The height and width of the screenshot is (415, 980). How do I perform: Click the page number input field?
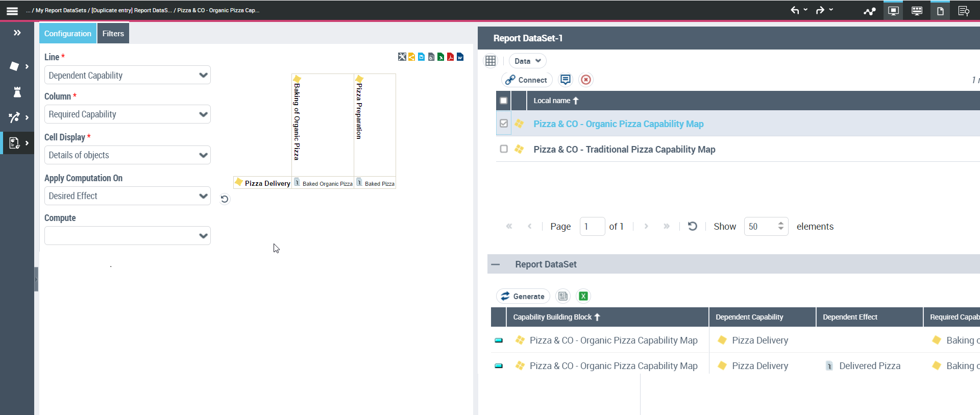click(592, 227)
